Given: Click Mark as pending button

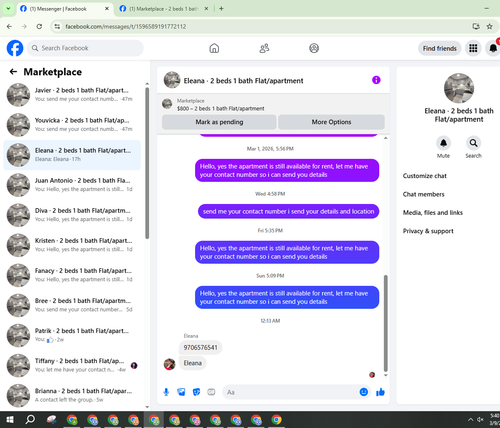Looking at the screenshot, I should [x=219, y=122].
